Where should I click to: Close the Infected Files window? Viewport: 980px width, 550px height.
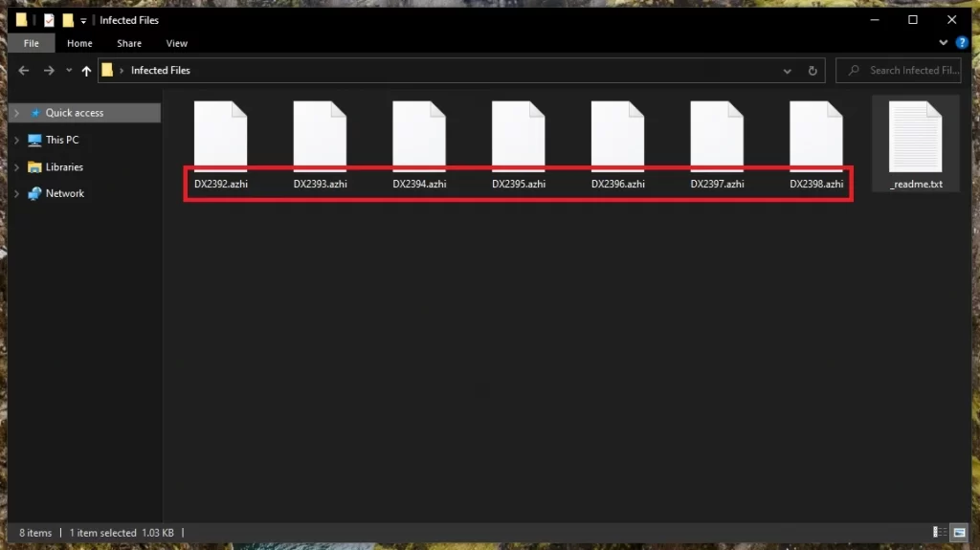point(952,20)
